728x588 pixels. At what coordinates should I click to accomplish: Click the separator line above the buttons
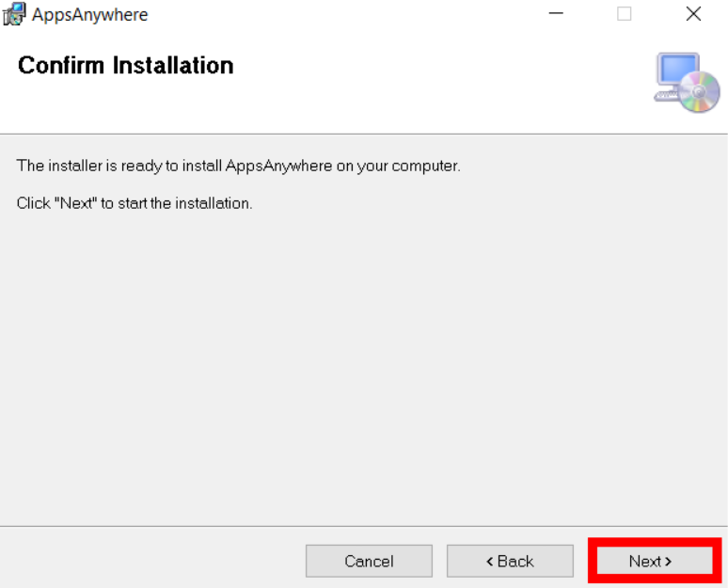click(x=364, y=526)
